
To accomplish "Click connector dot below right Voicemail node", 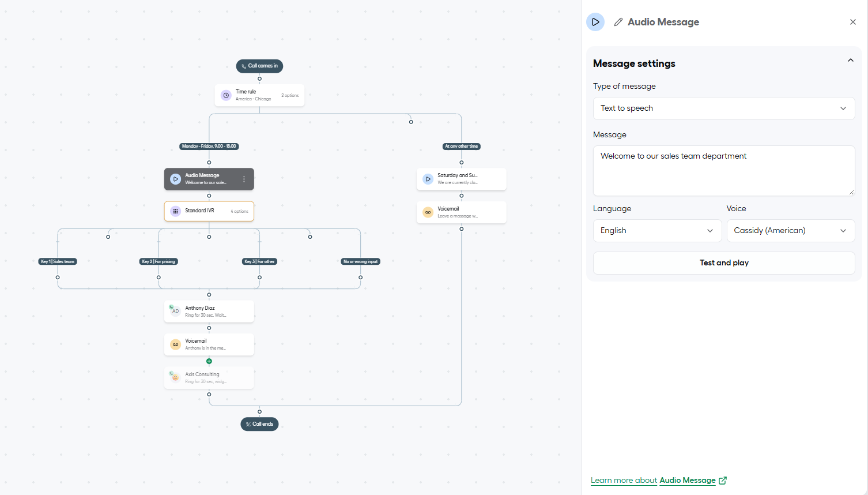I will [462, 229].
